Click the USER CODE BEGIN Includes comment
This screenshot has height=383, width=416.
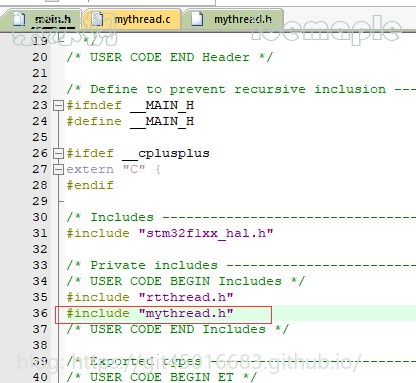[186, 281]
